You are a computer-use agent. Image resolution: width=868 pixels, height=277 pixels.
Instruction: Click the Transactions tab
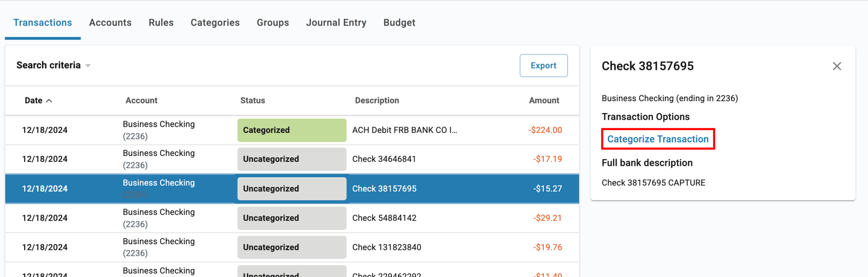(x=42, y=23)
